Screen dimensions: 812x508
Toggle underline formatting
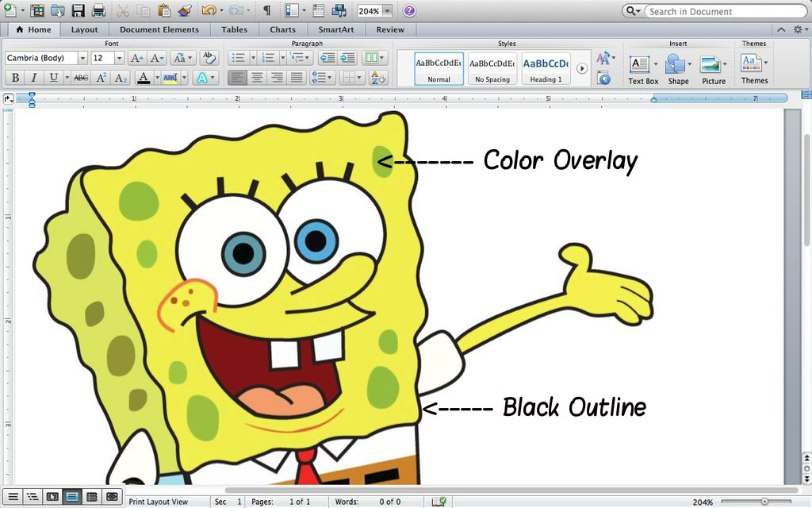[x=53, y=78]
